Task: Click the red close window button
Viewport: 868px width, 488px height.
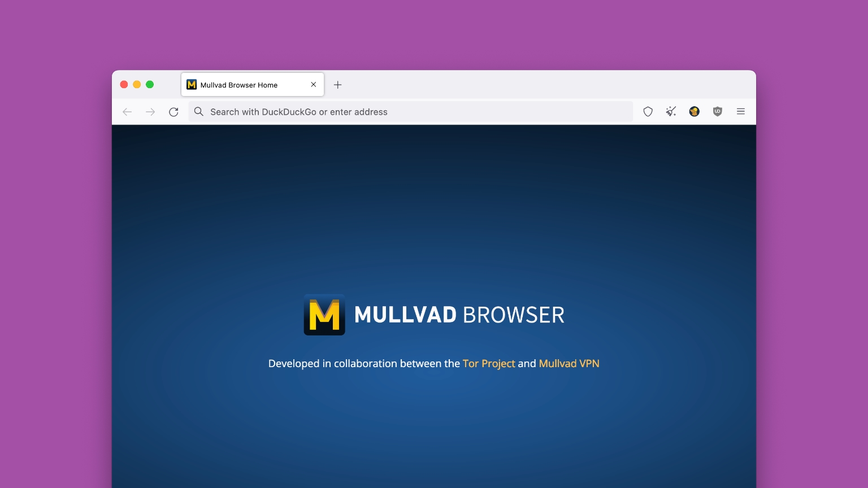Action: [124, 85]
